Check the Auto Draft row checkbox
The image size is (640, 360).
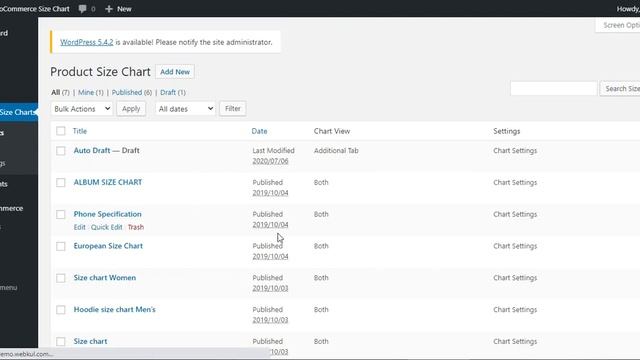pyautogui.click(x=61, y=151)
